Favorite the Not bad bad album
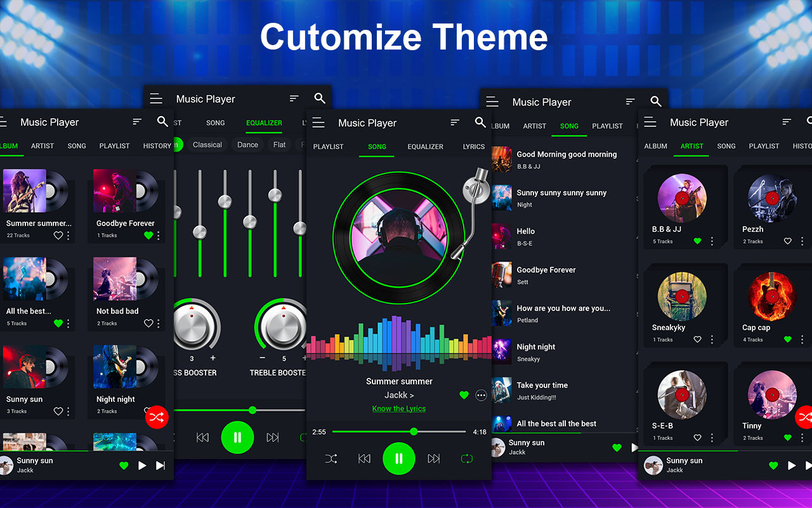 [x=148, y=323]
